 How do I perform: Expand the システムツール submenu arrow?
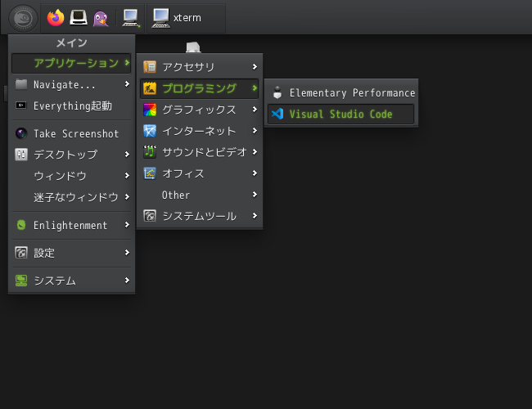point(255,216)
